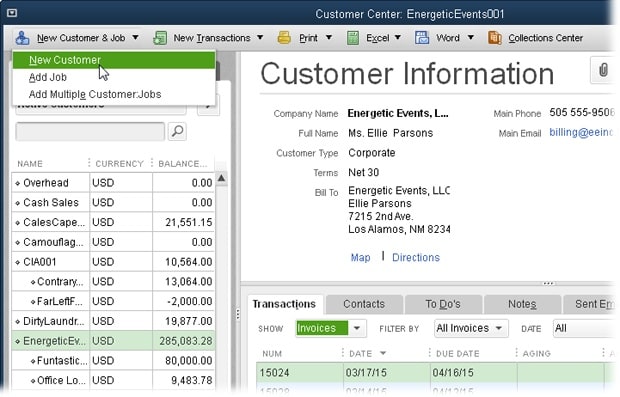The width and height of the screenshot is (620, 397).
Task: Select the CIA001 customer row
Action: [x=113, y=262]
